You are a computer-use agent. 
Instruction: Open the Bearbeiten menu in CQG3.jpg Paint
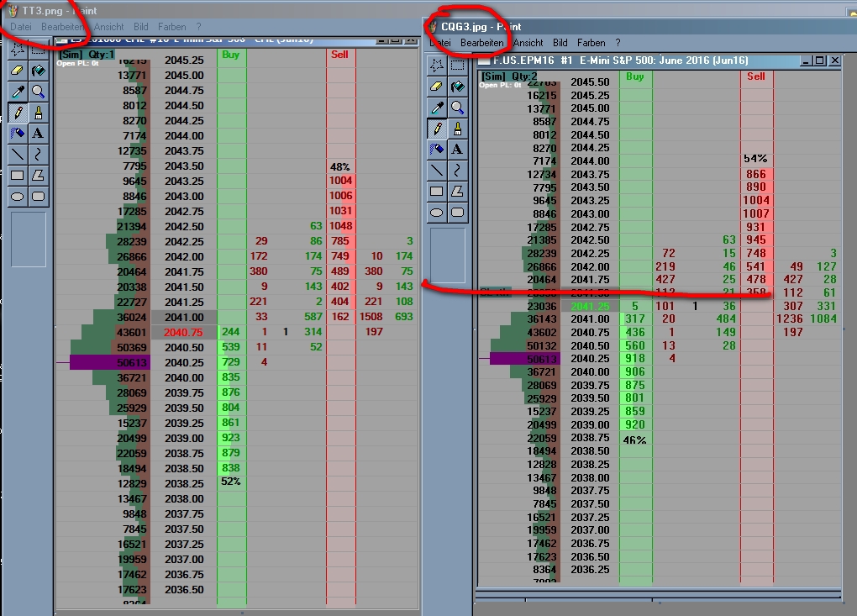click(x=482, y=43)
